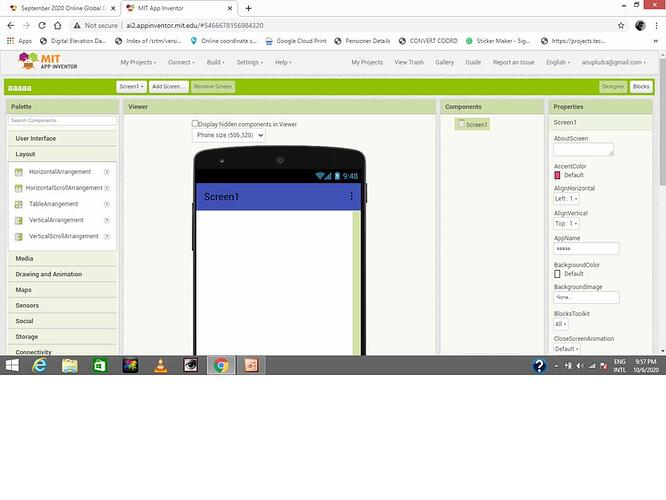The width and height of the screenshot is (666, 500).
Task: Open the Screen1 screen selector dropdown
Action: [131, 87]
